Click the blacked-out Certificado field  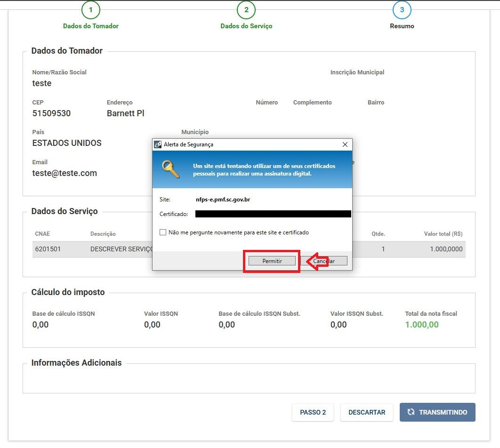pyautogui.click(x=273, y=214)
